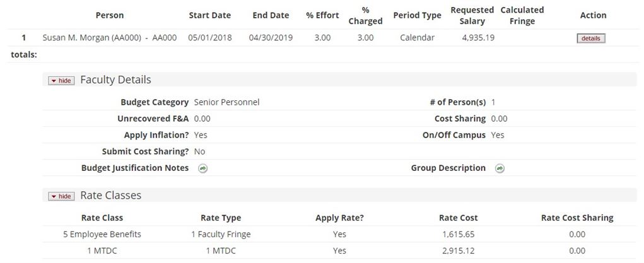Click the 04/30/2019 end date value
This screenshot has width=644, height=263.
pyautogui.click(x=271, y=38)
